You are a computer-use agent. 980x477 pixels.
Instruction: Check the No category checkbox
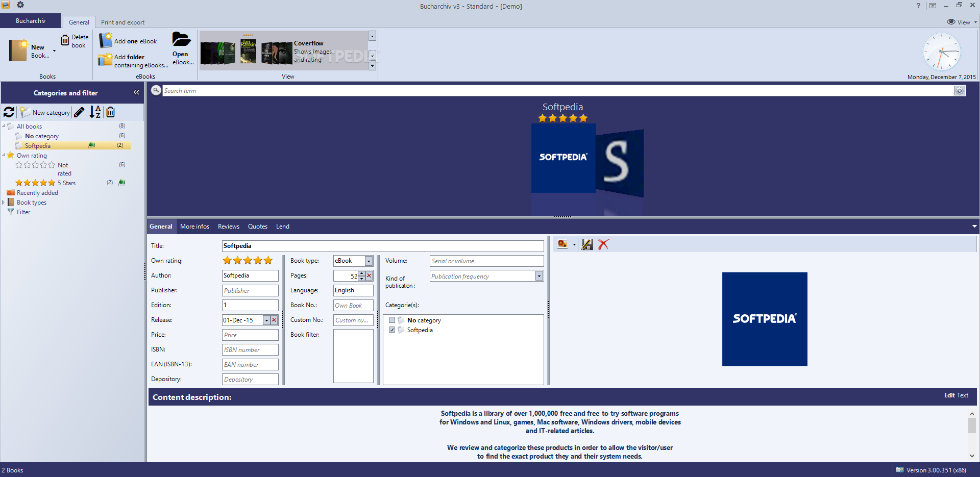[x=392, y=320]
